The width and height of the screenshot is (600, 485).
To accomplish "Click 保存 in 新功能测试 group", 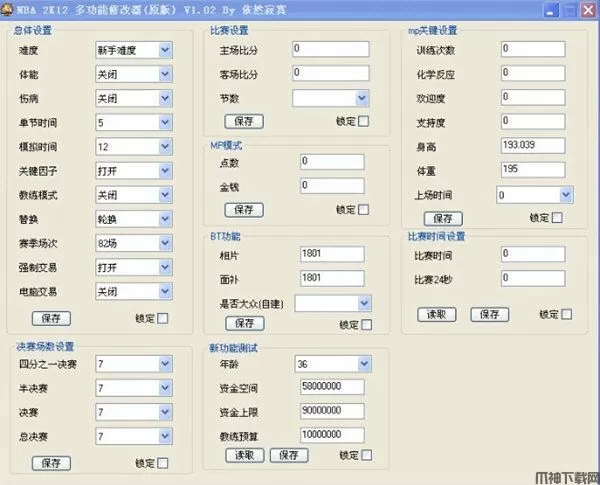I will 289,455.
